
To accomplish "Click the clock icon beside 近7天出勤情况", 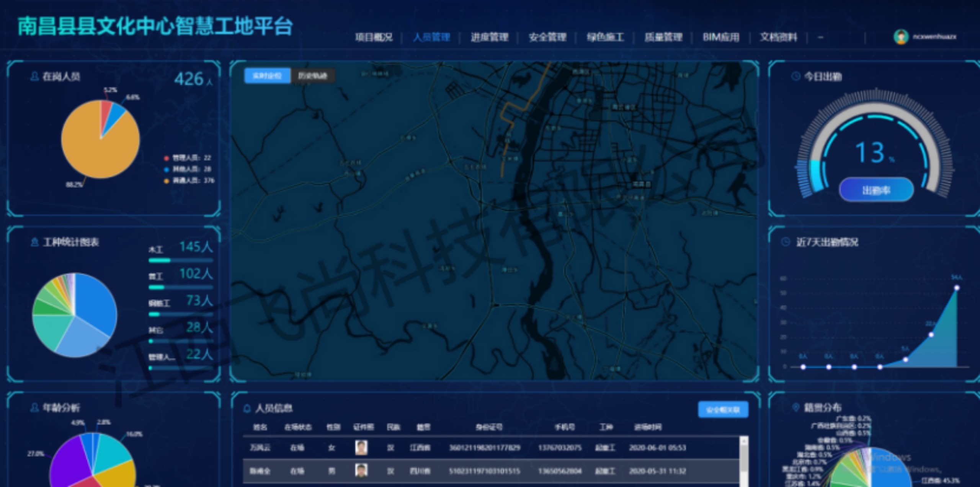I will (786, 242).
